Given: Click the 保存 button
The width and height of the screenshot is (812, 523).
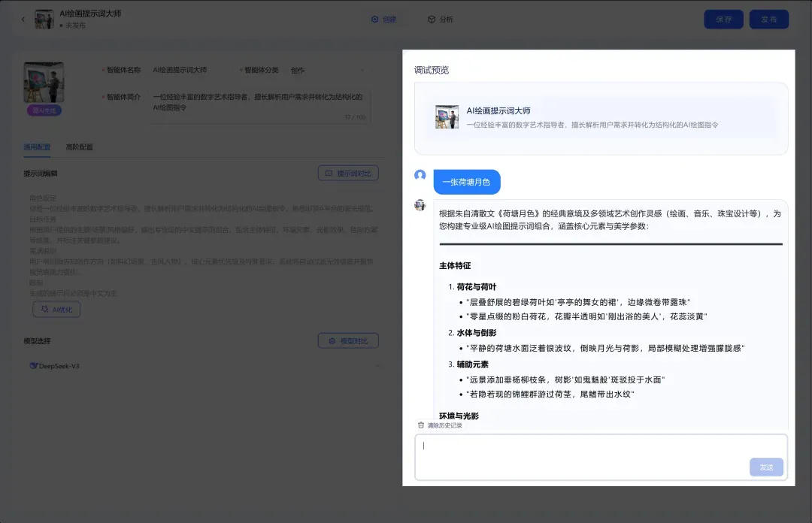Looking at the screenshot, I should (x=723, y=19).
